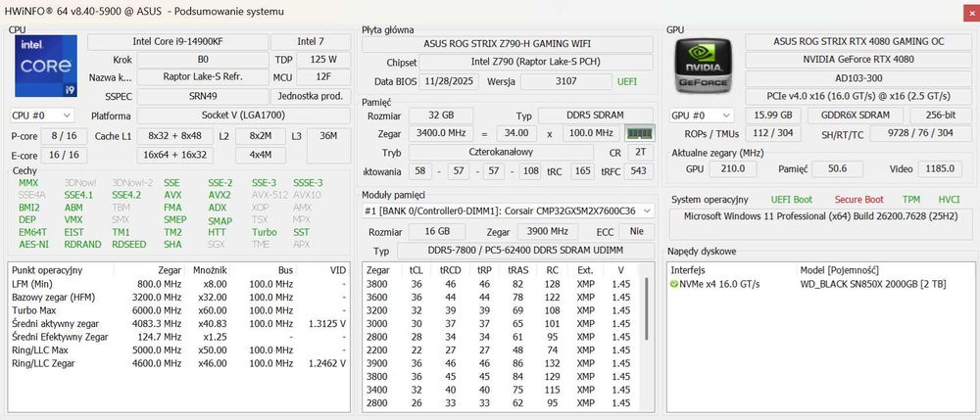This screenshot has width=980, height=420.
Task: Click the Ring/LLC Max row
Action: [x=178, y=350]
